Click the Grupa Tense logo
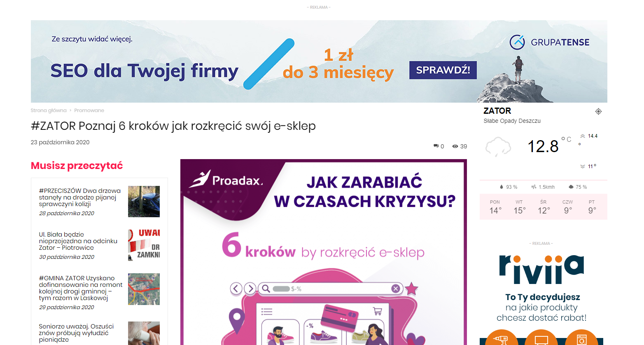The image size is (644, 345). [x=549, y=42]
